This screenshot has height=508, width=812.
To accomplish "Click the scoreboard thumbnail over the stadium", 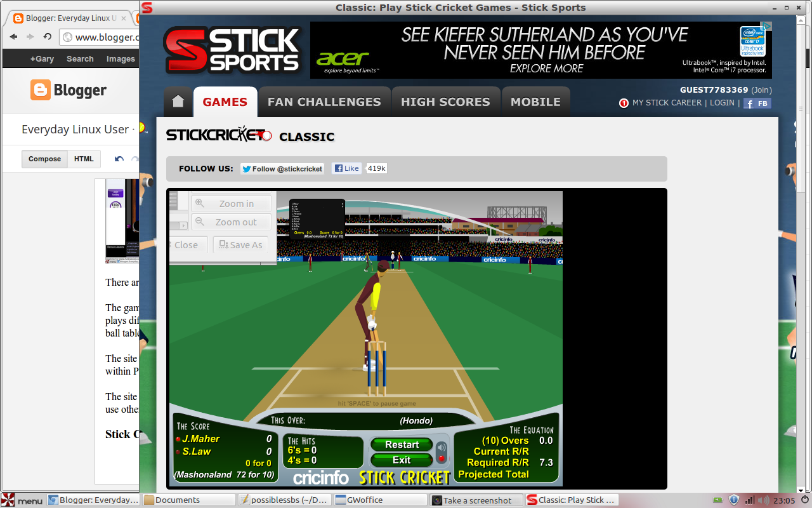I will [x=317, y=218].
